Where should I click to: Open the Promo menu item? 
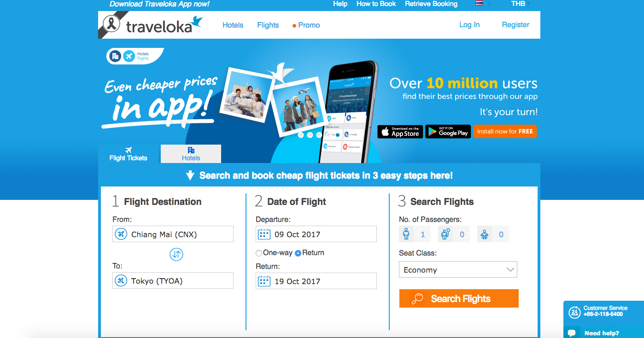pos(306,25)
